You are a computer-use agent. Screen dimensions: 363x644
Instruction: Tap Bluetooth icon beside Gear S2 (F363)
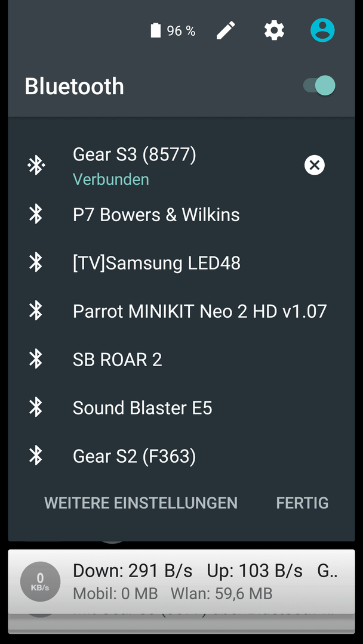[x=36, y=456]
